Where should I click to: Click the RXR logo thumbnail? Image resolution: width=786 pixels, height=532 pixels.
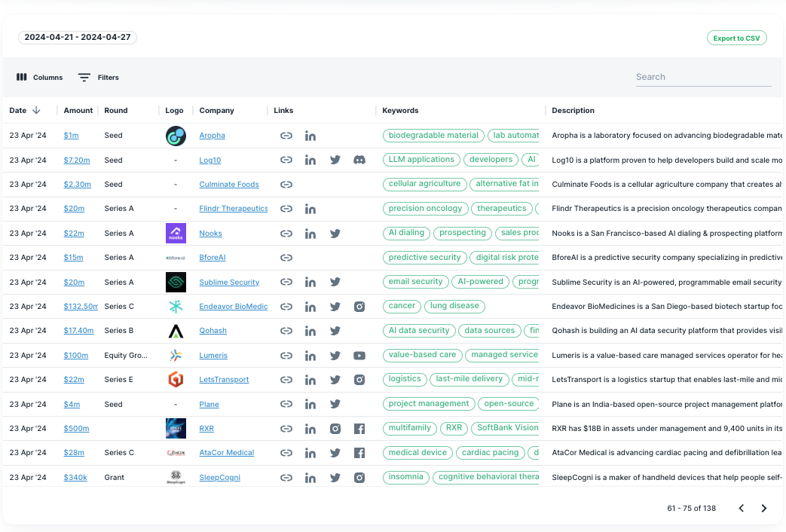[x=176, y=428]
